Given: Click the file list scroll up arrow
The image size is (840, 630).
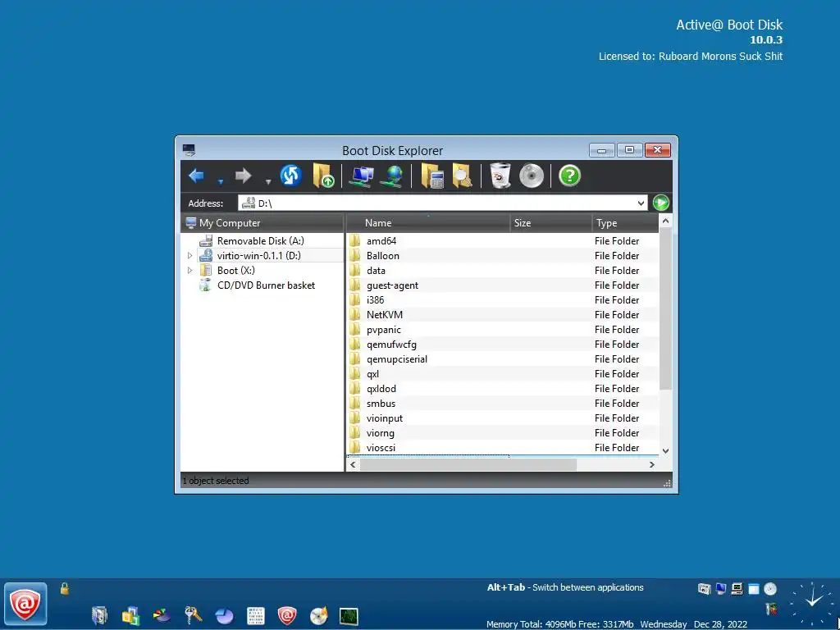Looking at the screenshot, I should (x=665, y=221).
